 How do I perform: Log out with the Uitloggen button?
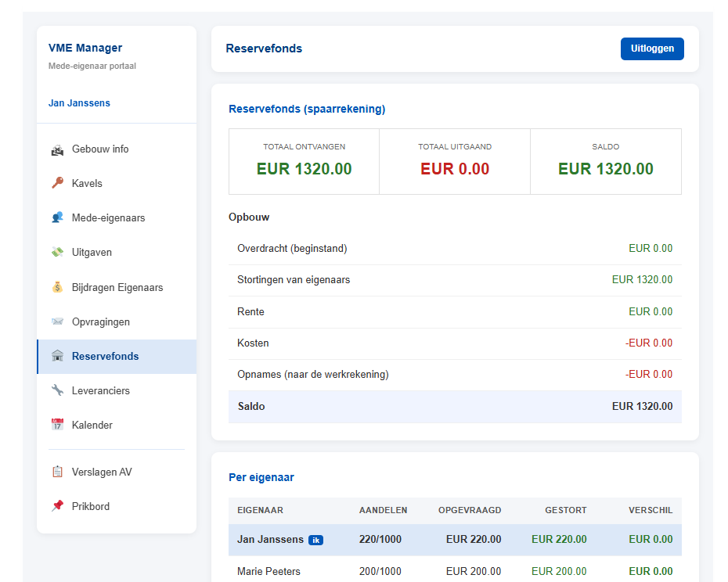pos(652,48)
